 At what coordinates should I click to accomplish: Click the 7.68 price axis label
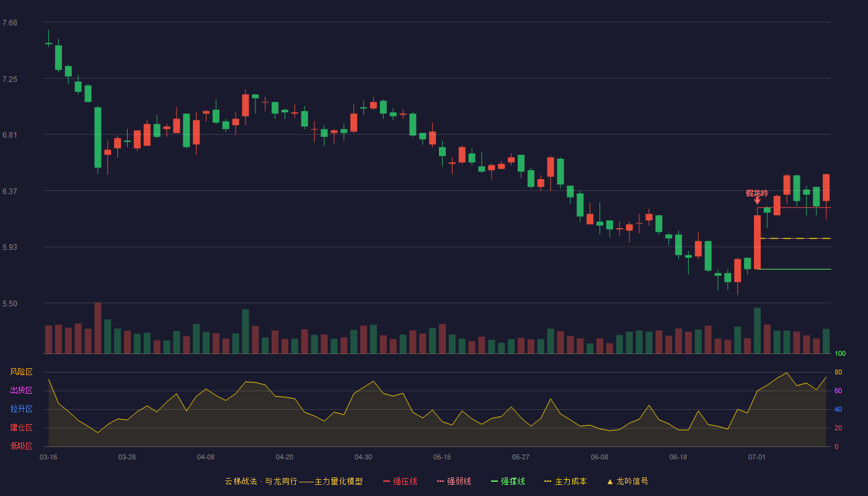coord(10,23)
